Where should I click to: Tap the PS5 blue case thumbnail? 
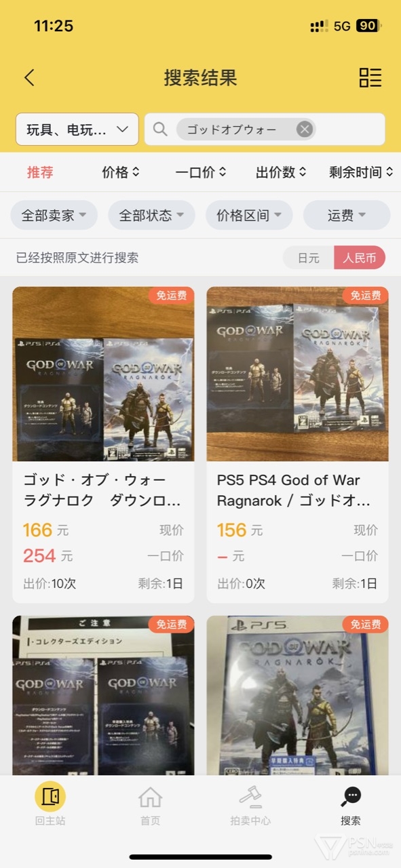pos(298,695)
